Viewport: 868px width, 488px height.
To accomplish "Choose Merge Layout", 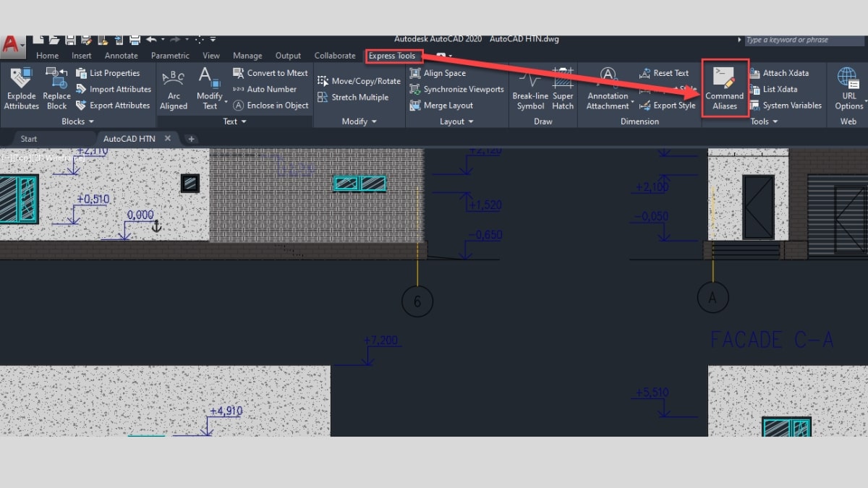I will point(441,106).
